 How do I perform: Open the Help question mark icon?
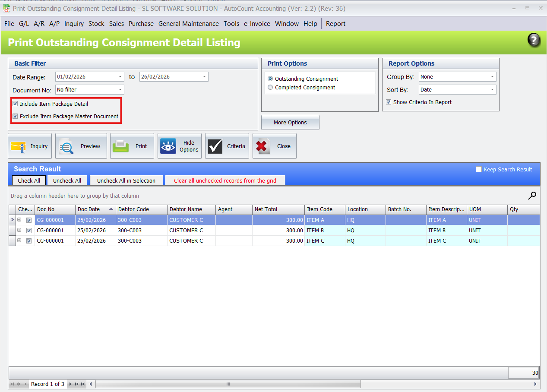coord(534,40)
